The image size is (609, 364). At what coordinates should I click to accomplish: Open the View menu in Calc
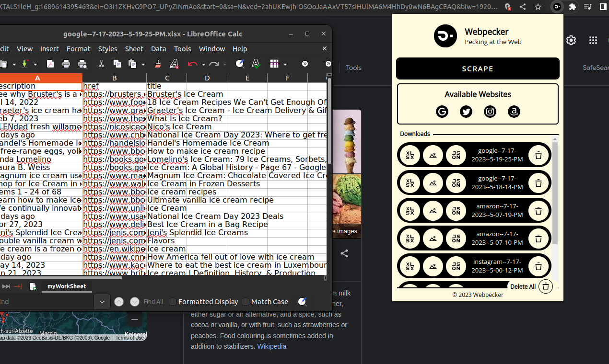24,49
